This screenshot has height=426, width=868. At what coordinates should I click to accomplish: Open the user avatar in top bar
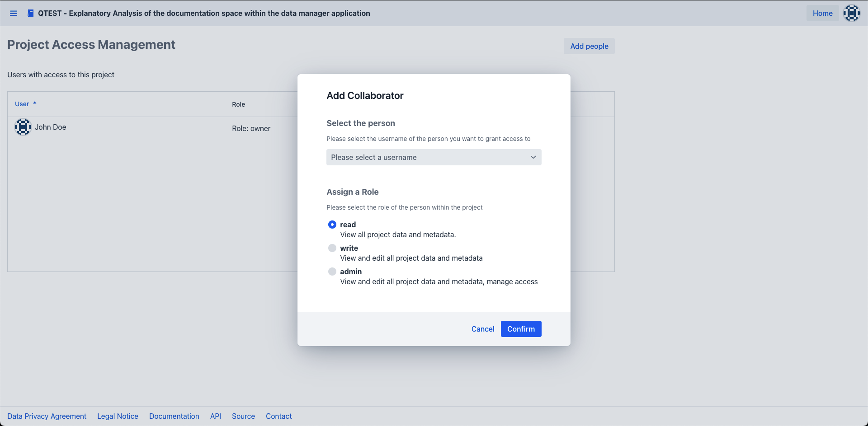click(x=851, y=13)
